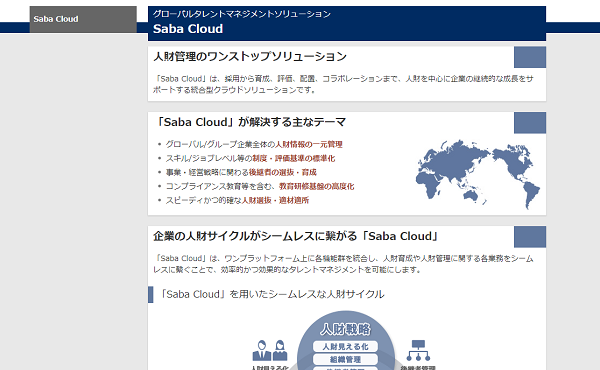Click the グローバルタレントマネジメントソリューション subtitle
Viewport: 600px width, 370px height.
(x=242, y=14)
